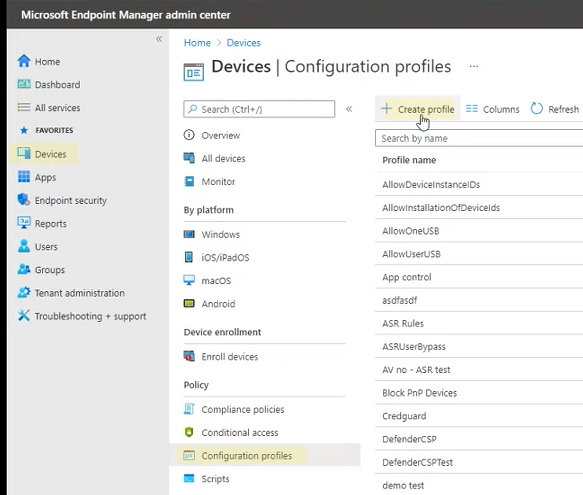Click the Enroll devices icon

click(189, 356)
